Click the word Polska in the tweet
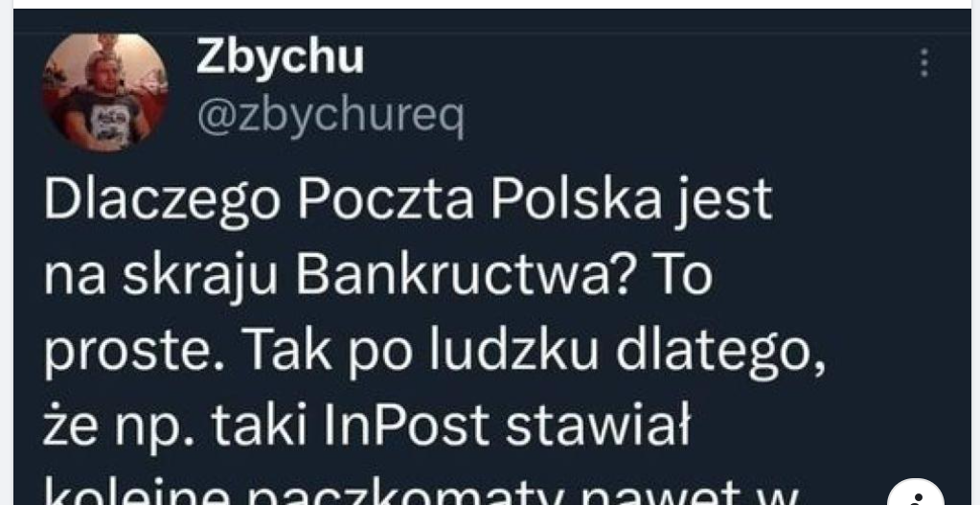 point(576,200)
